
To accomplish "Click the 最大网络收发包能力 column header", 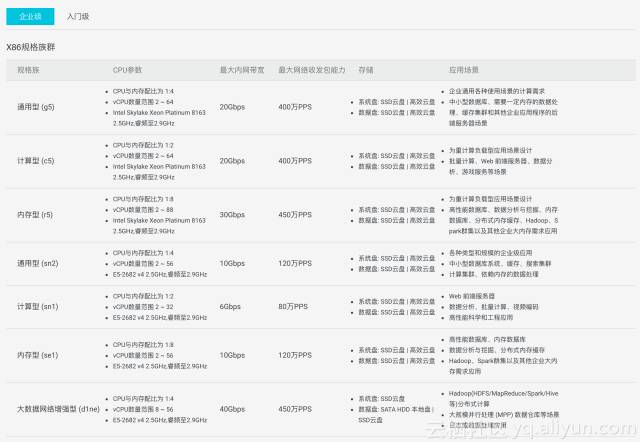I will pos(312,70).
